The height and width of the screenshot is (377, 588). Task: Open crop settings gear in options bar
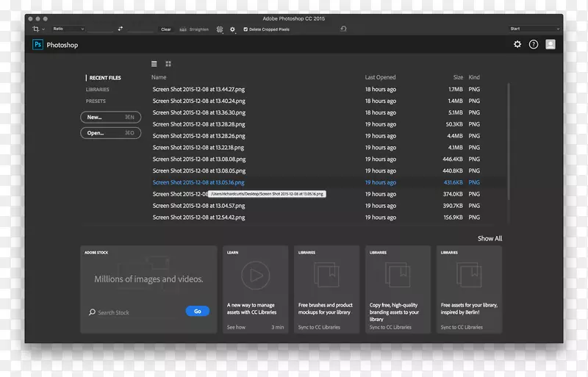[x=232, y=29]
